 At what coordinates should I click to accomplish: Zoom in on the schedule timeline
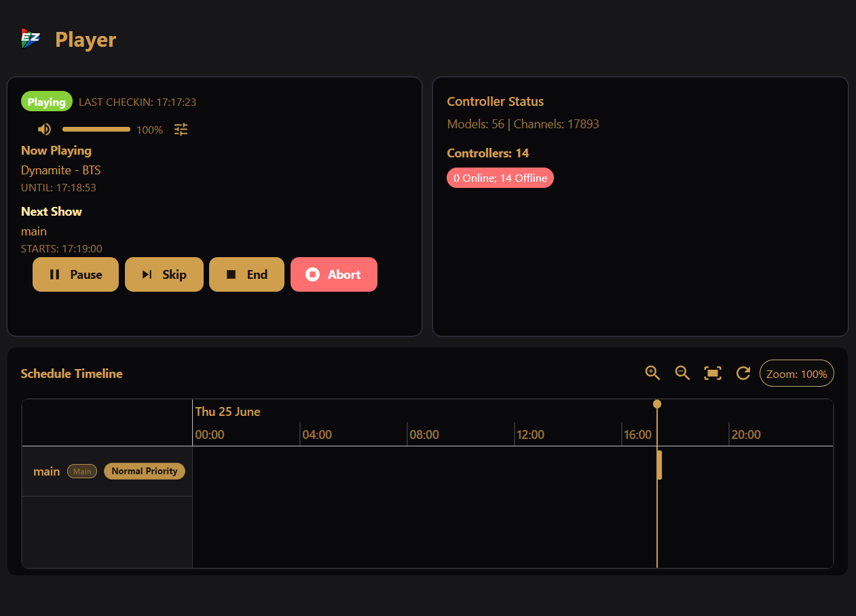pyautogui.click(x=652, y=372)
